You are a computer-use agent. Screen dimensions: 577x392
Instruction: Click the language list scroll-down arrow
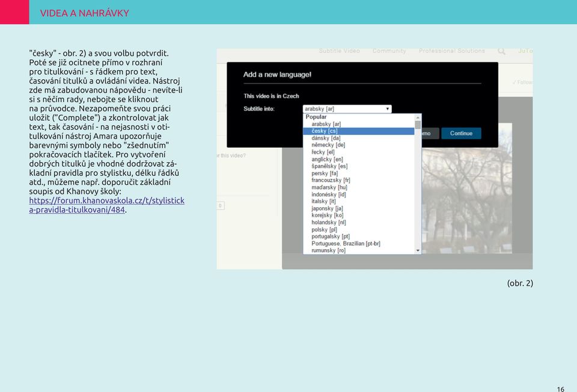tap(418, 250)
